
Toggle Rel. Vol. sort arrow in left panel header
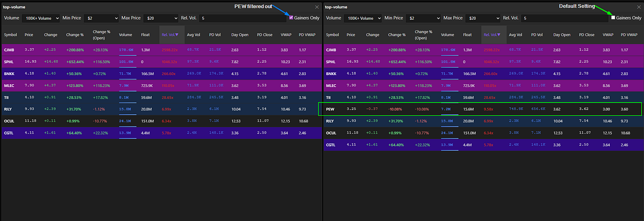177,35
